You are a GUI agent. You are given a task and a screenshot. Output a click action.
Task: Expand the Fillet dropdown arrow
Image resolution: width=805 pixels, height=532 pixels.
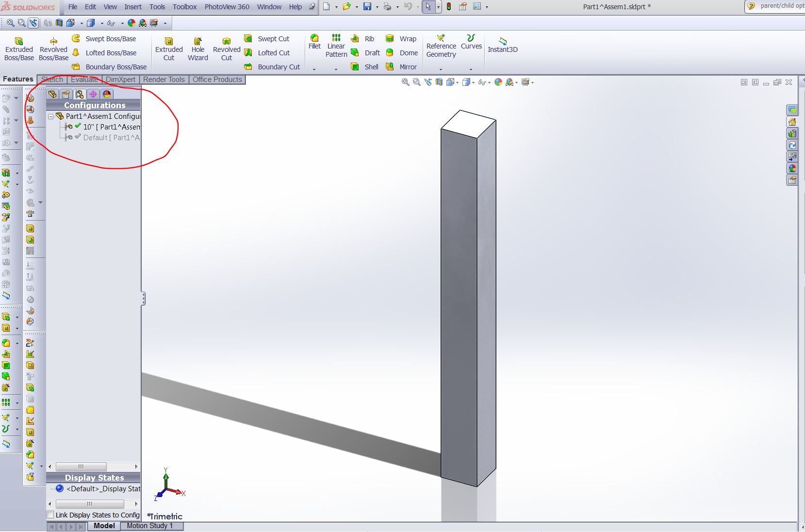[314, 69]
